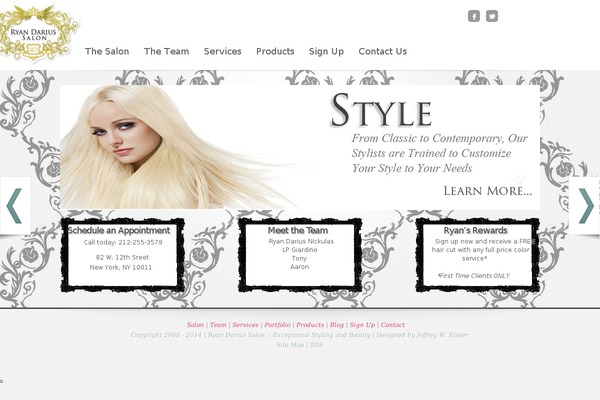
Task: Click Designed by Jeffrey W. Foster credit
Action: 422,335
